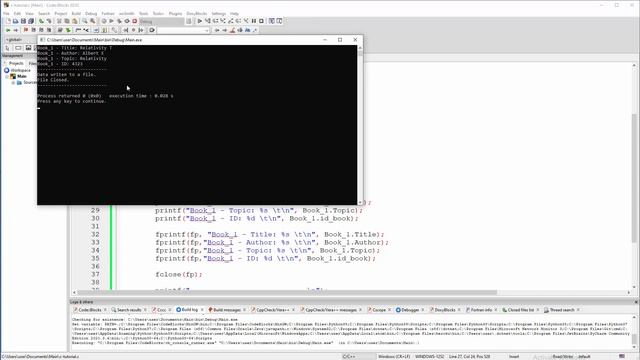The width and height of the screenshot is (640, 360).
Task: Click the Cut toolbar icon
Action: [x=59, y=21]
